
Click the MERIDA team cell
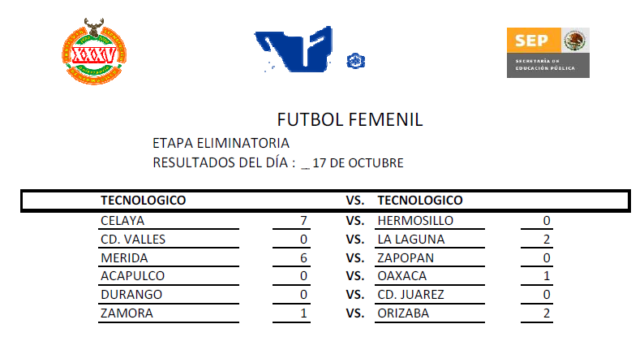click(124, 257)
